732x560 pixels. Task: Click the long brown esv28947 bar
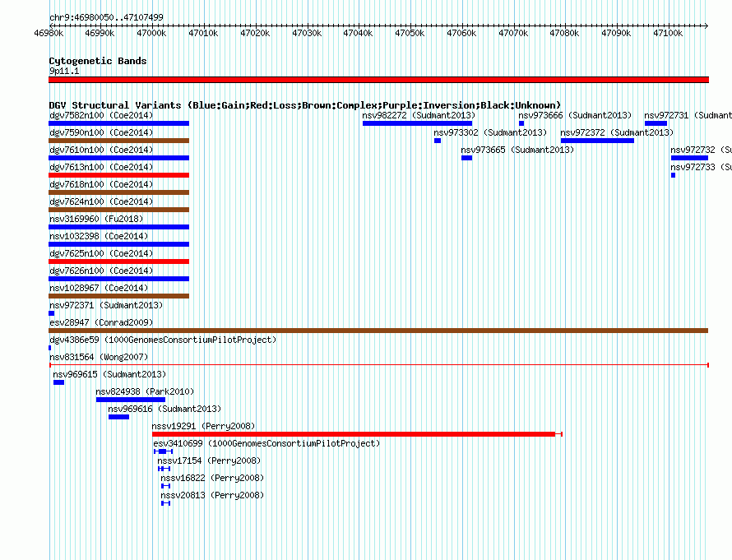(378, 331)
